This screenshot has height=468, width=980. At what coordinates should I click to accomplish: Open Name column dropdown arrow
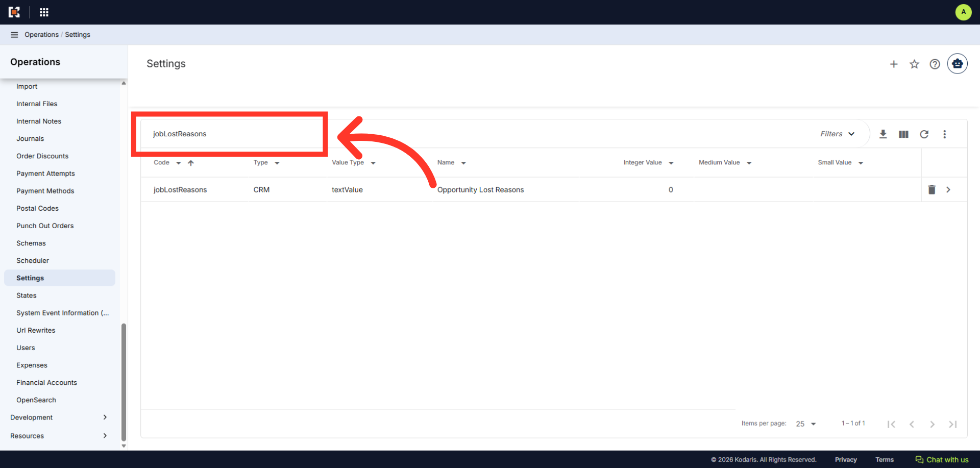[x=463, y=163]
